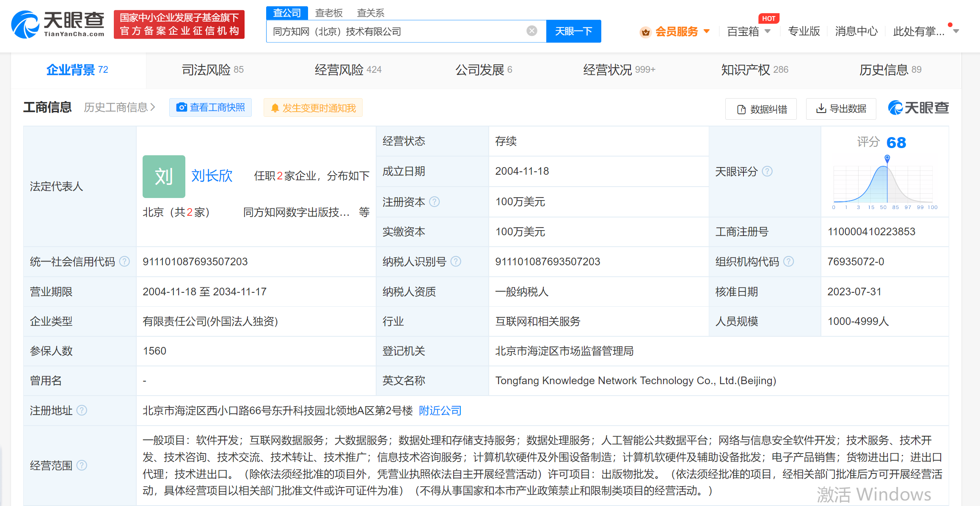The image size is (980, 506).
Task: Click the TianYanCha logo beside 导出数据
Action: point(918,108)
